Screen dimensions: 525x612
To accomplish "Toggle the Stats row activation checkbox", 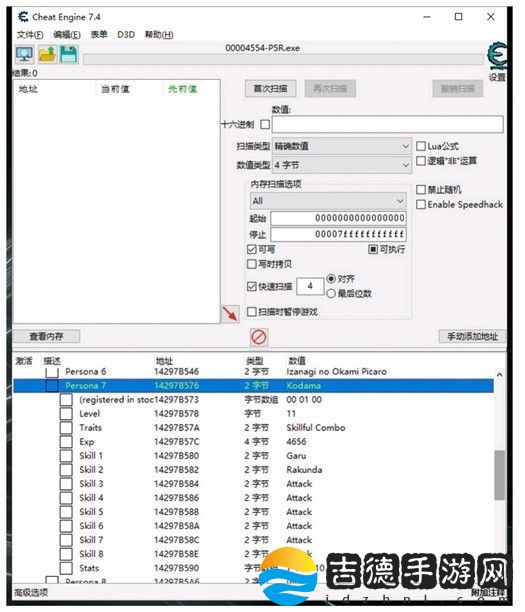I will pyautogui.click(x=66, y=568).
